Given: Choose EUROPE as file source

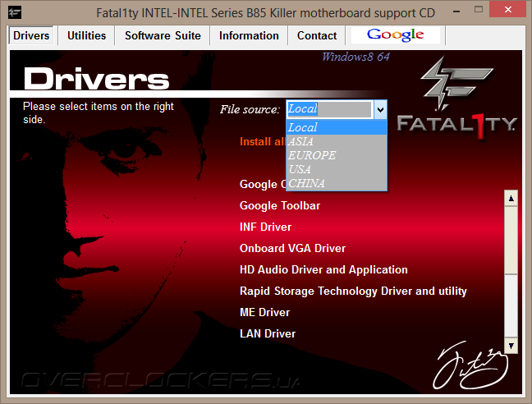Looking at the screenshot, I should pos(337,155).
